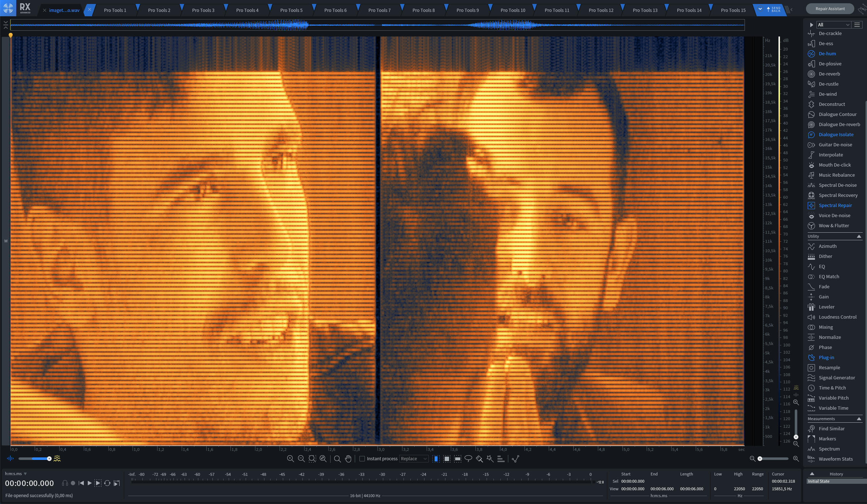Toggle input monitoring headphones button
This screenshot has height=504, width=867.
(65, 483)
